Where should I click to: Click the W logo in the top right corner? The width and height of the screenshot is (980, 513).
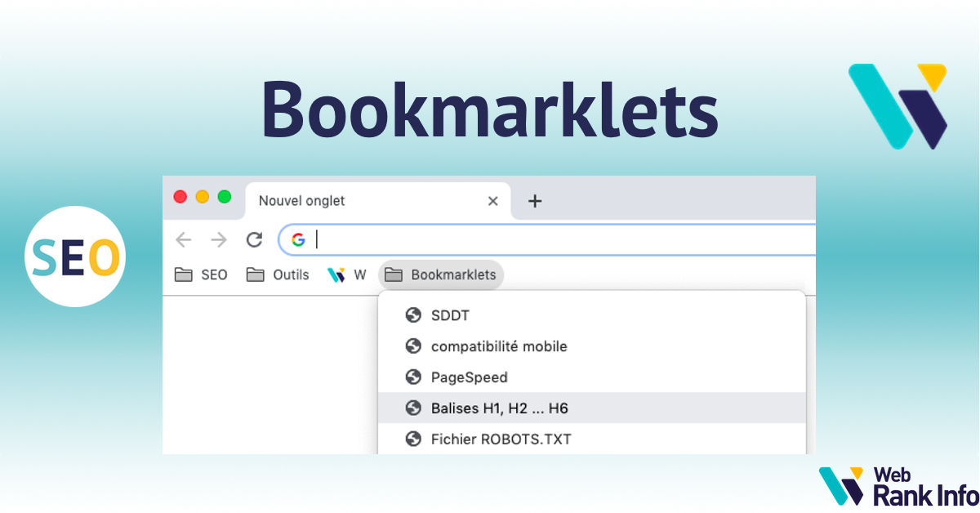(x=898, y=106)
